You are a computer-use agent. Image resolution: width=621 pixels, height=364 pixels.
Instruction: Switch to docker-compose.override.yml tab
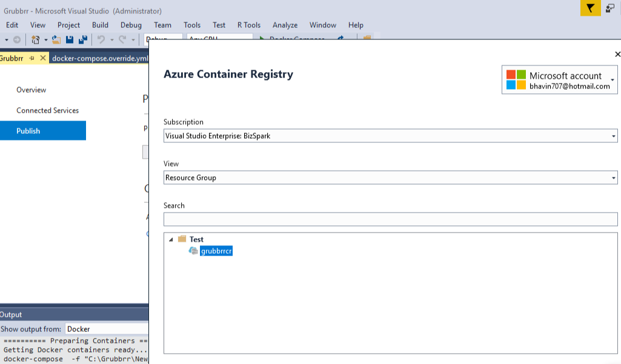100,58
